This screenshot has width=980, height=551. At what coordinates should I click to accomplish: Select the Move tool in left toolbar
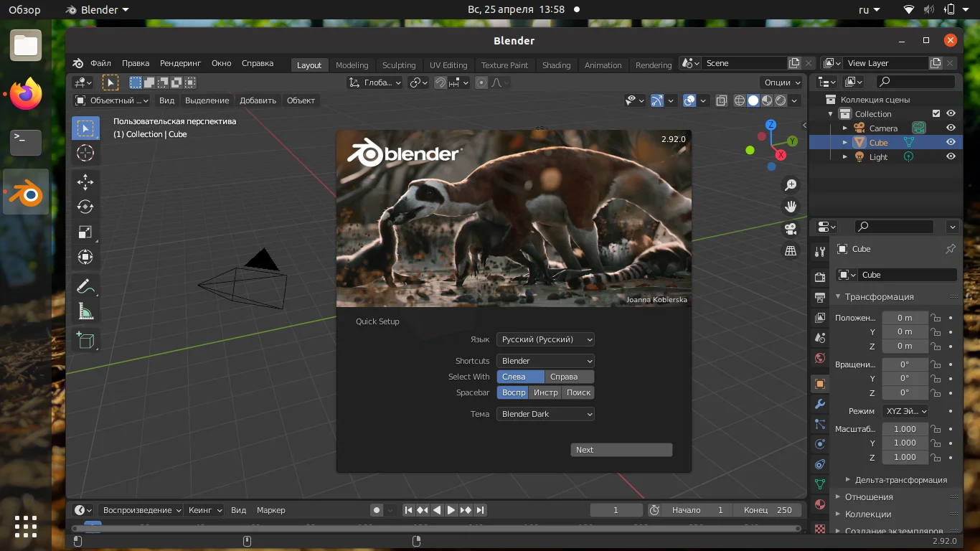[x=85, y=182]
